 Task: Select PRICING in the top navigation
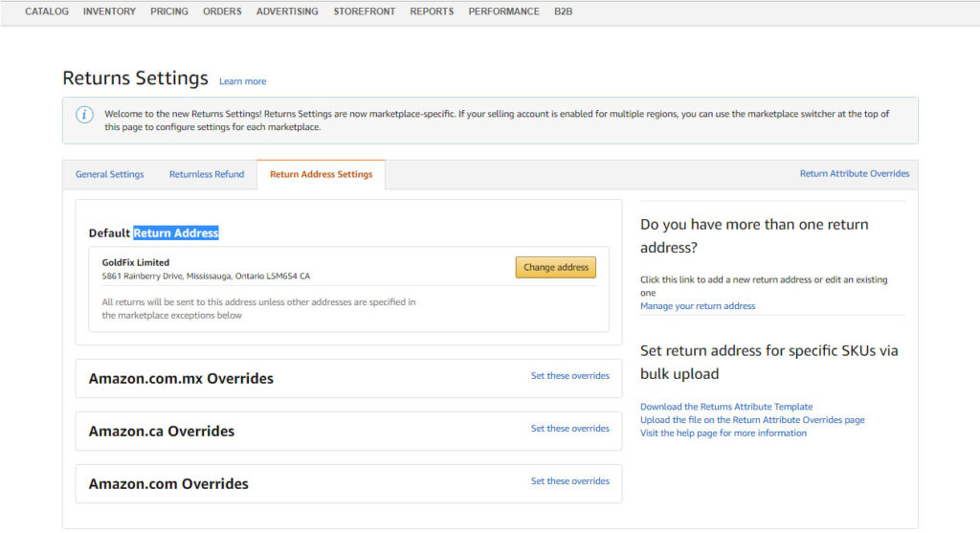[168, 11]
